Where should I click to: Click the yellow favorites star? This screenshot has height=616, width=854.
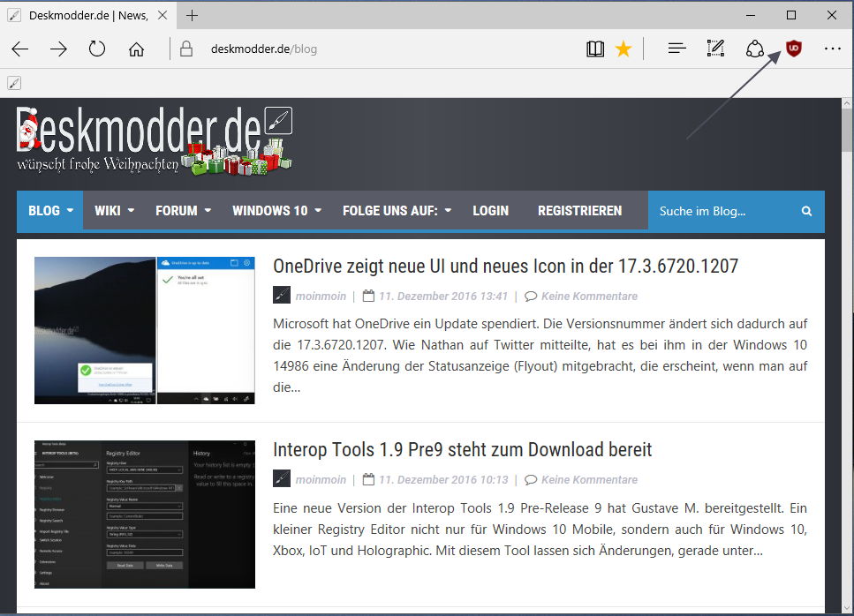pos(623,49)
